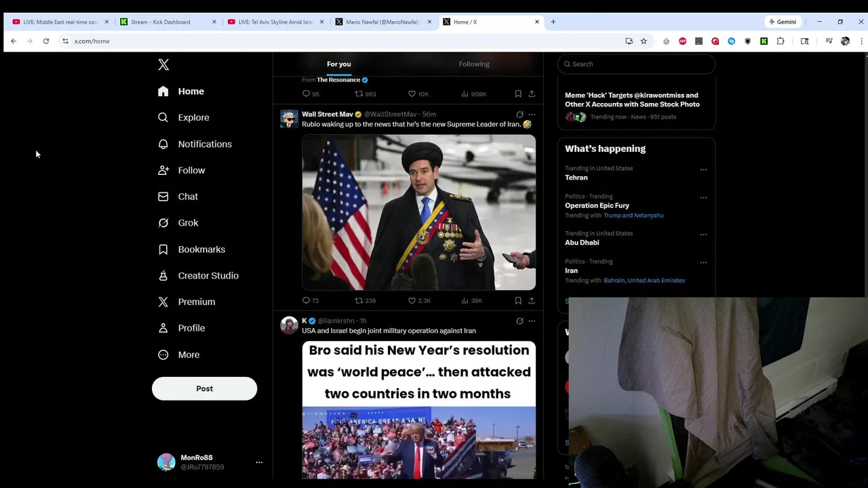Image resolution: width=868 pixels, height=488 pixels.
Task: Click the Profile sidebar icon
Action: (x=163, y=328)
